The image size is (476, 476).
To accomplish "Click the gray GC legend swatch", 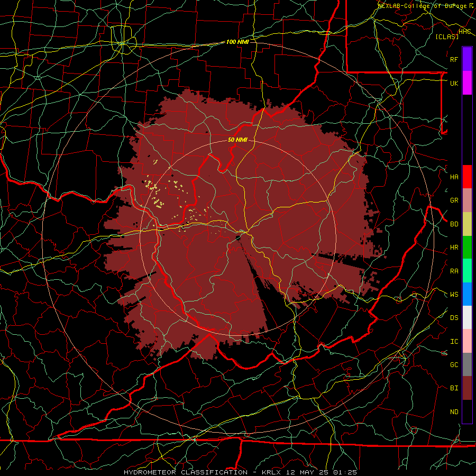I will (x=467, y=364).
